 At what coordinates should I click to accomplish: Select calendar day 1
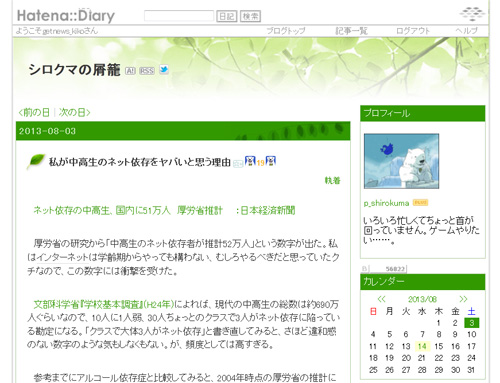pos(439,323)
